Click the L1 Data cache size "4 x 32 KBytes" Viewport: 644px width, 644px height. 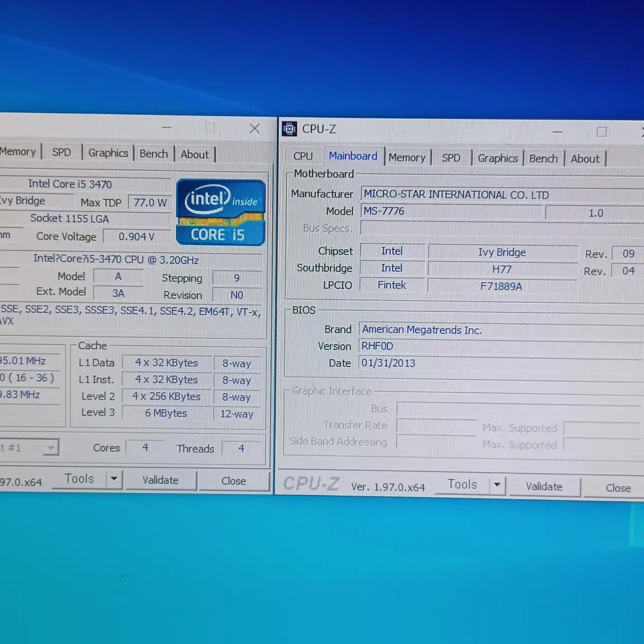pyautogui.click(x=167, y=363)
